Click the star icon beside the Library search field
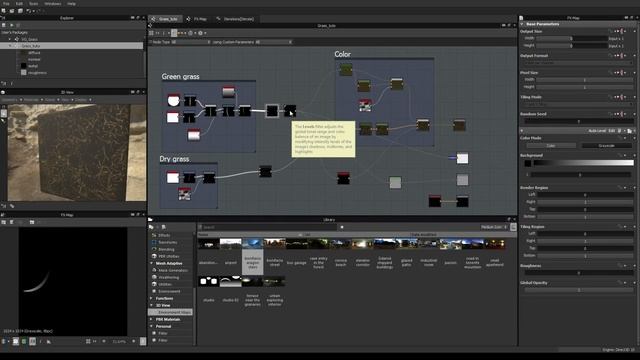640x360 pixels. tap(342, 227)
